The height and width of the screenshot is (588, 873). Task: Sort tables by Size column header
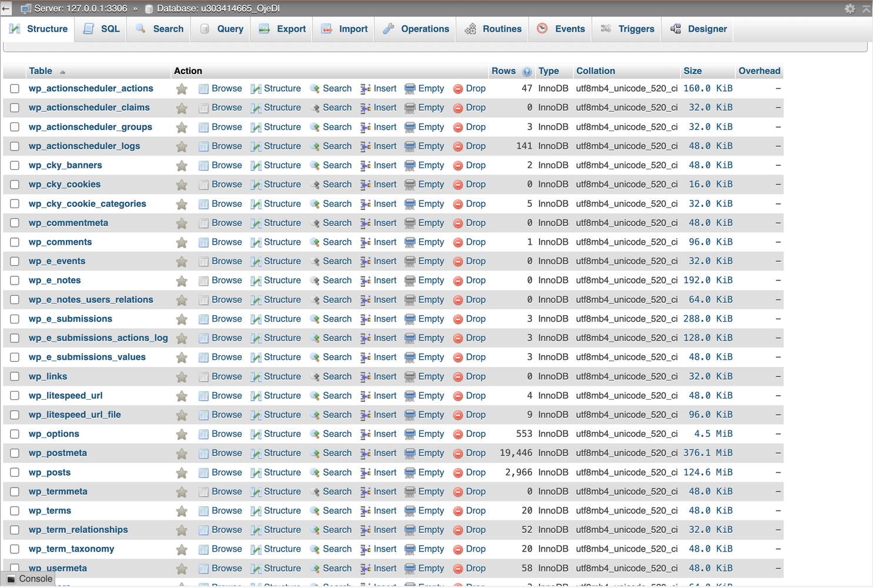pyautogui.click(x=692, y=71)
